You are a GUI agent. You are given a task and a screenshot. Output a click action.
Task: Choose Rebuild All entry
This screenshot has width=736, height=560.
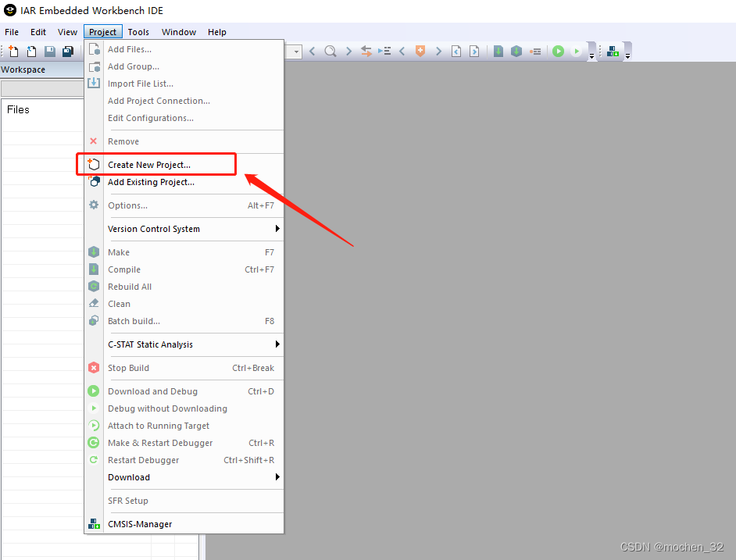point(184,287)
